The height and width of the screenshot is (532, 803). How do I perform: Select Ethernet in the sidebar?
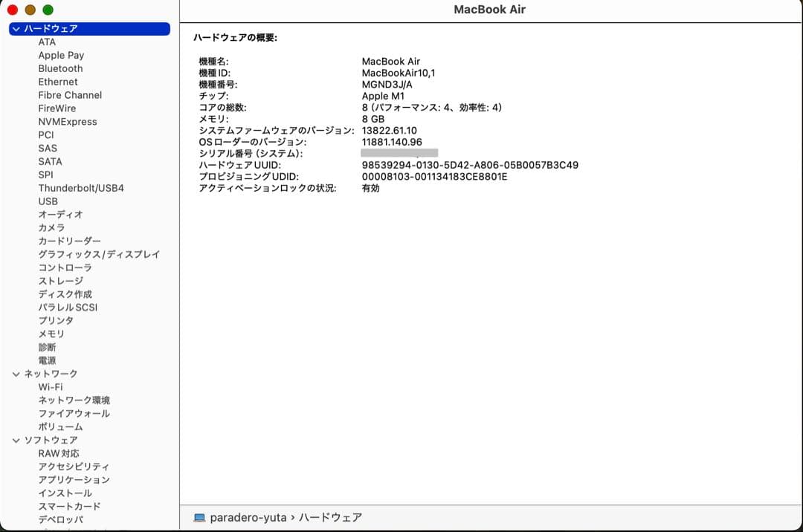point(58,82)
